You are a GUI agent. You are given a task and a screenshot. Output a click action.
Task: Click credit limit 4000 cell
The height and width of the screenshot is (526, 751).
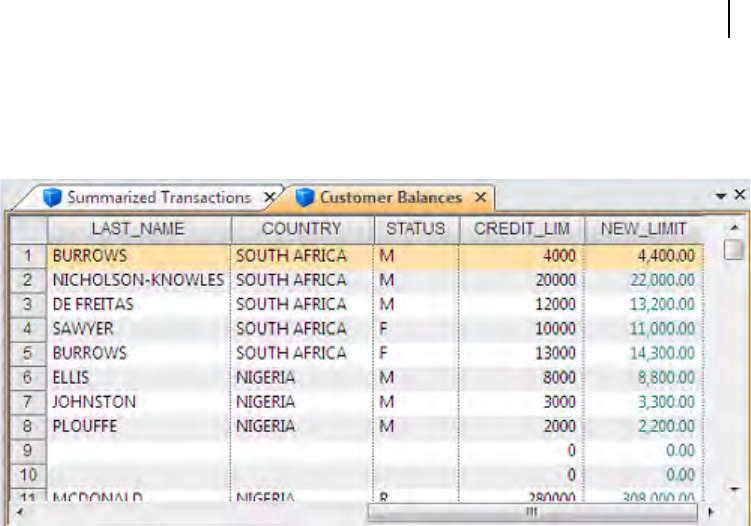click(522, 256)
